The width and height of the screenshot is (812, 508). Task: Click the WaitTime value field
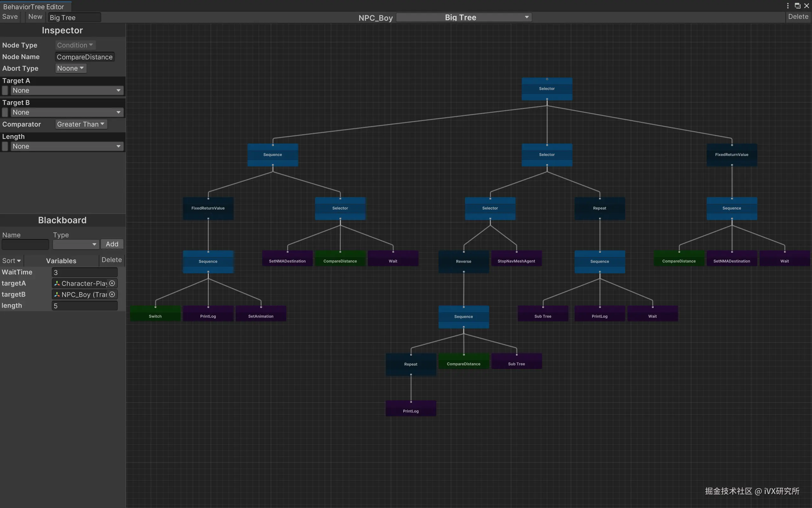tap(85, 272)
